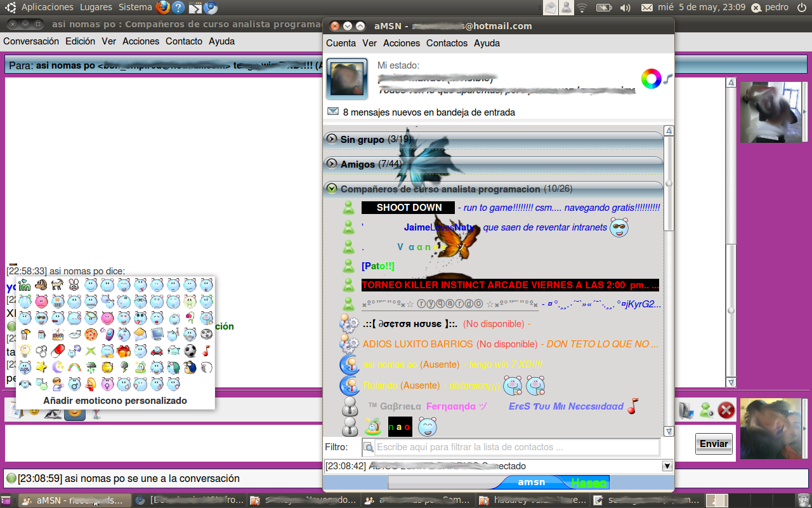Open the Ubuntu Aplicaciones menu
812x508 pixels.
click(47, 7)
